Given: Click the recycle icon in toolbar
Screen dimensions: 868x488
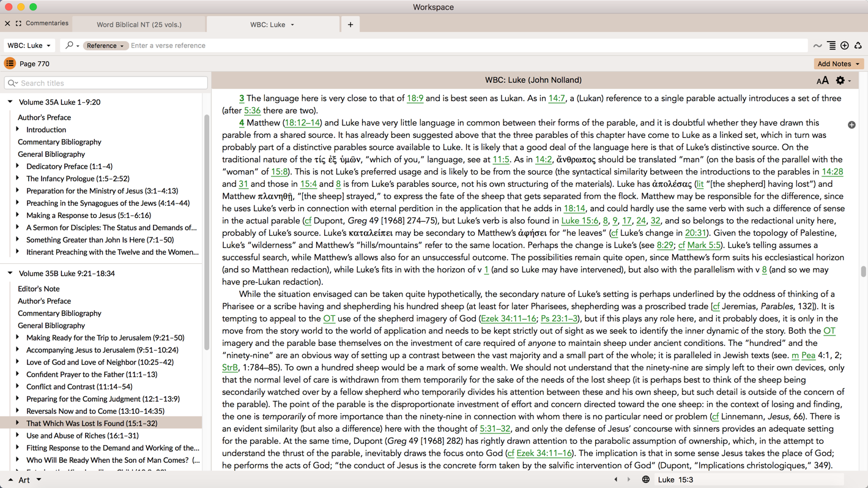Looking at the screenshot, I should [x=858, y=45].
